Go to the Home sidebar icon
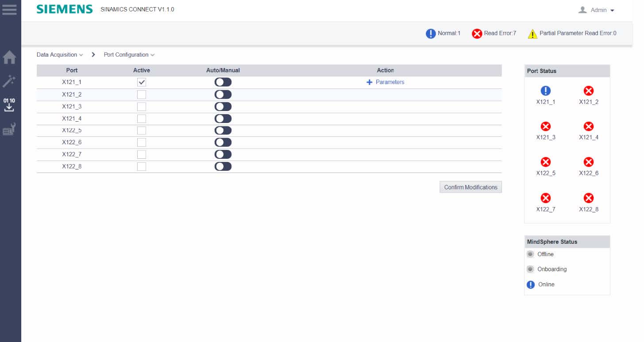Image resolution: width=644 pixels, height=342 pixels. tap(10, 58)
